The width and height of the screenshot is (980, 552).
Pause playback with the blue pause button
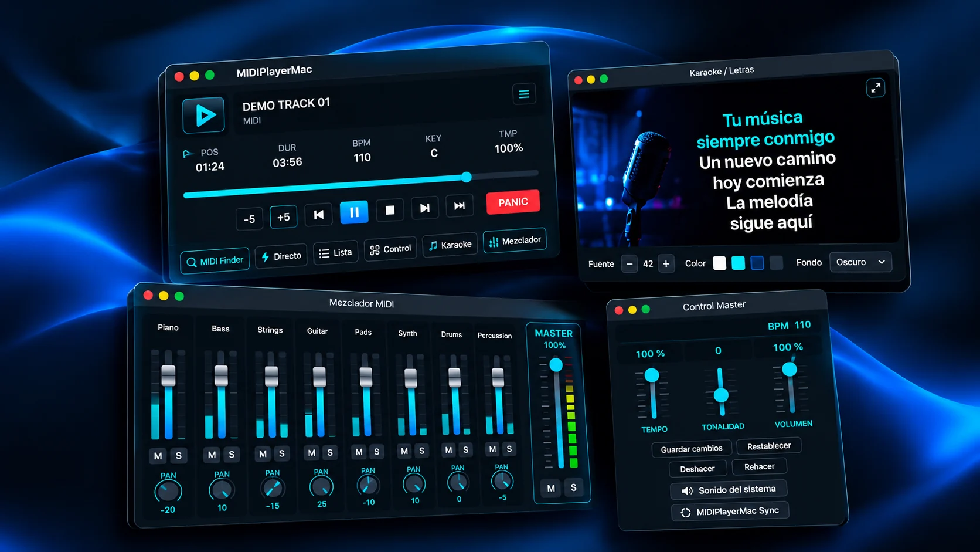pyautogui.click(x=354, y=212)
